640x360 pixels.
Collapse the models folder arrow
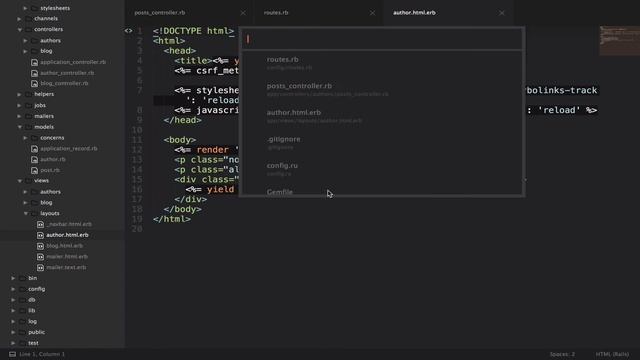pyautogui.click(x=19, y=127)
